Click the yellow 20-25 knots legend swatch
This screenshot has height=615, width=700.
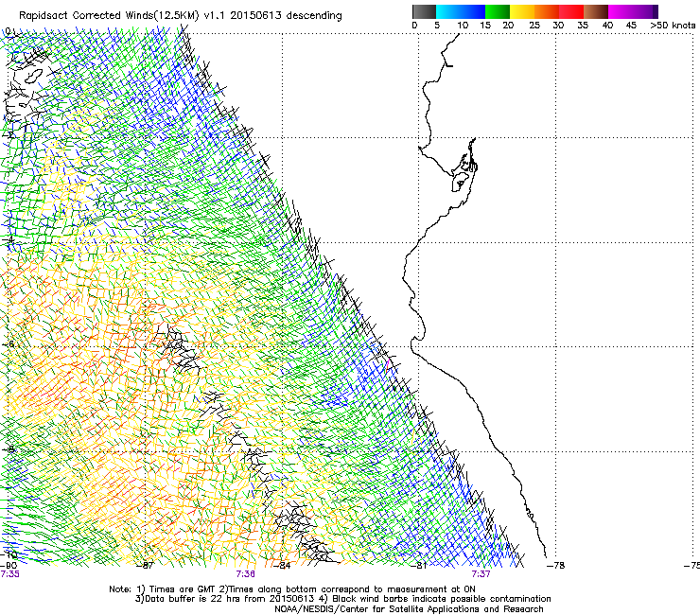coord(522,11)
